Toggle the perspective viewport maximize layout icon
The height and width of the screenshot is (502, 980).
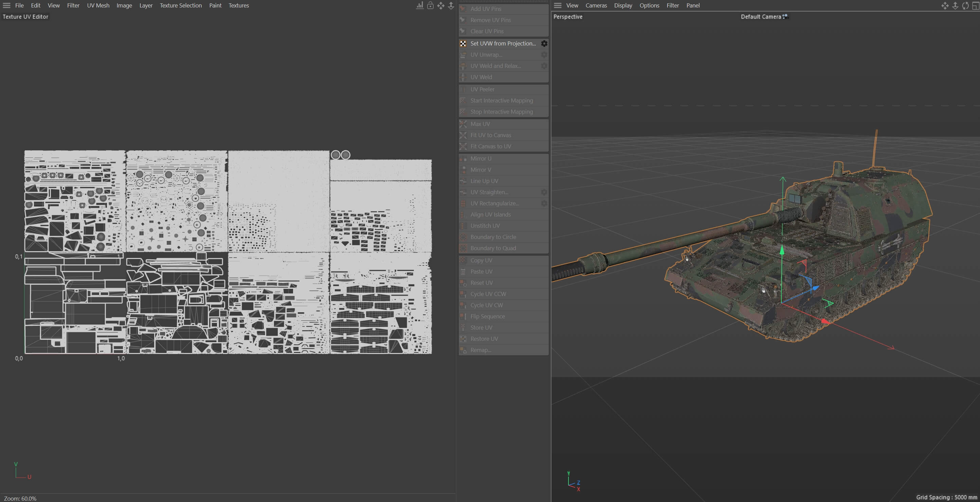coord(976,5)
